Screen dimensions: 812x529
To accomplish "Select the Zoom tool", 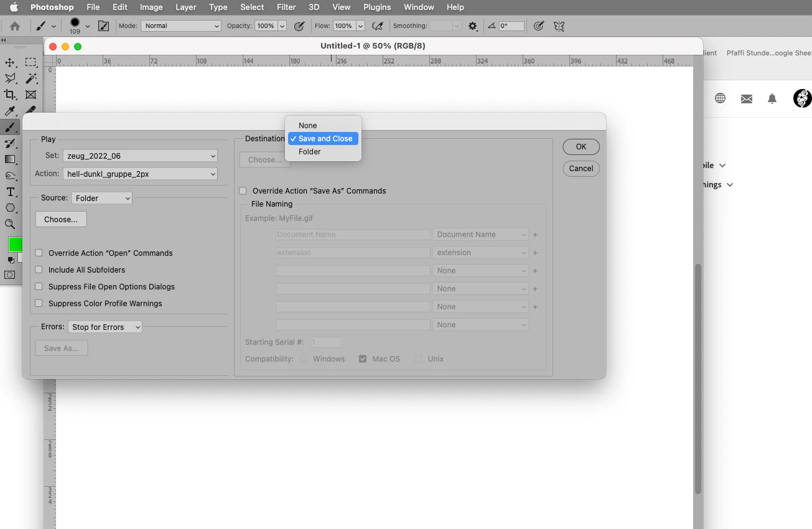I will [11, 224].
